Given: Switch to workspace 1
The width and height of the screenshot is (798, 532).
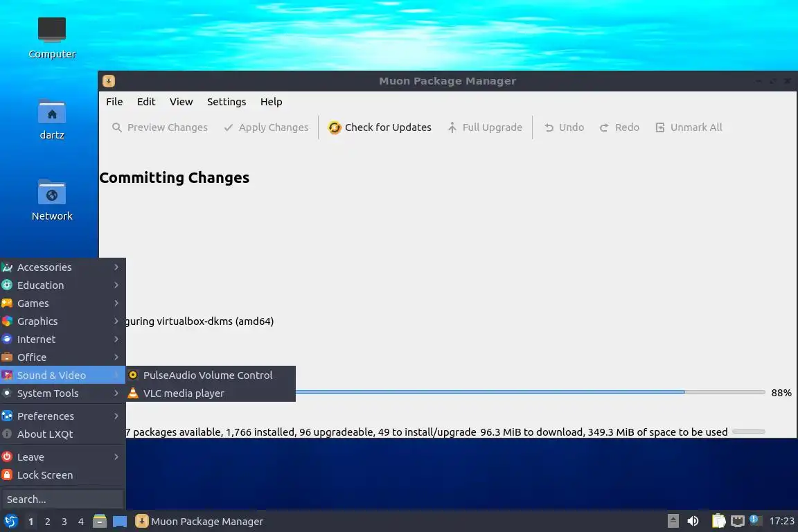Looking at the screenshot, I should 31,522.
